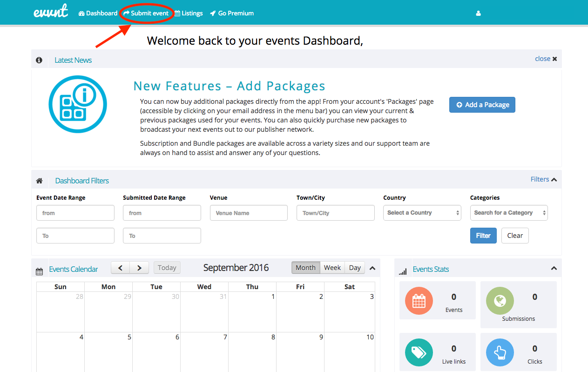Click the green Submissions globe icon

(500, 301)
